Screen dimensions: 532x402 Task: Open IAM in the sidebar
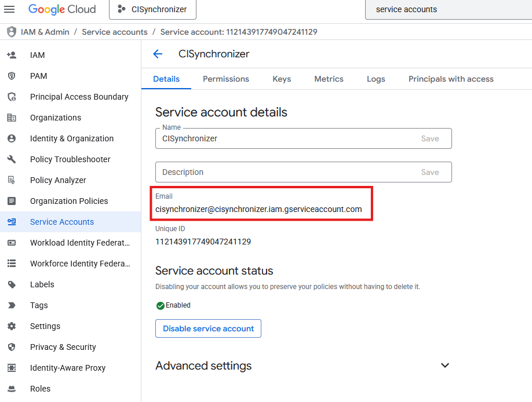tap(37, 55)
